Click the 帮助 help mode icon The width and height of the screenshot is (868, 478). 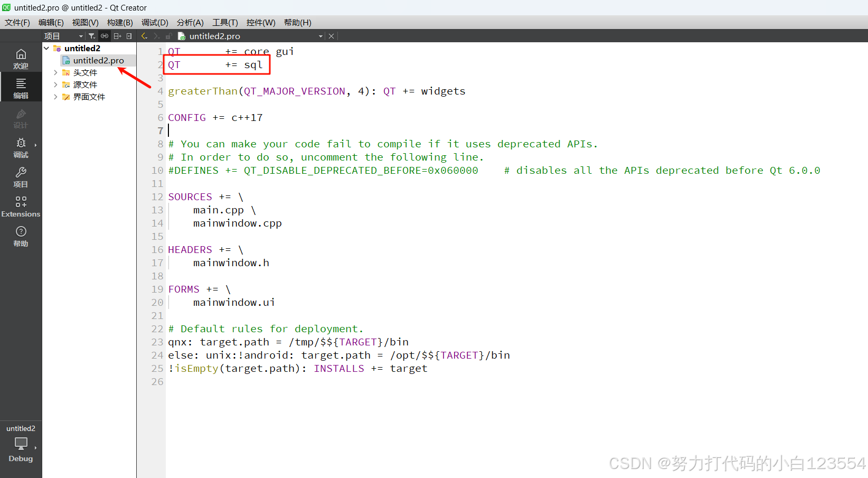pos(21,236)
